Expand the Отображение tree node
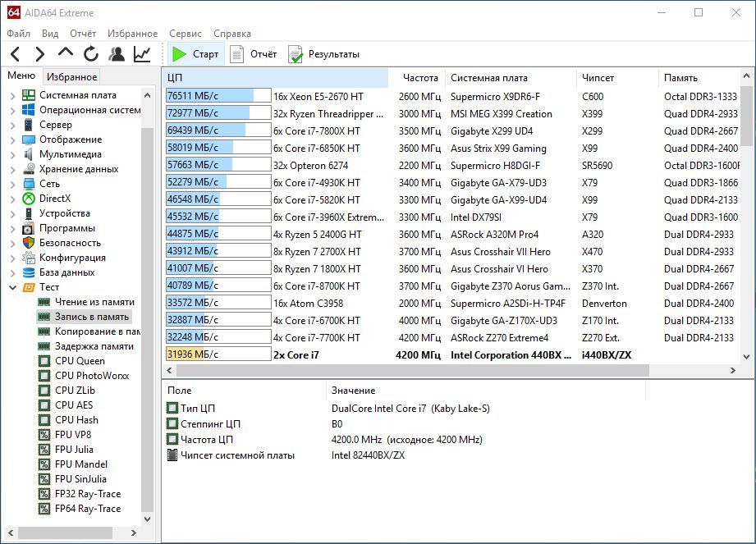Screen dimensions: 756x544 pos(12,139)
